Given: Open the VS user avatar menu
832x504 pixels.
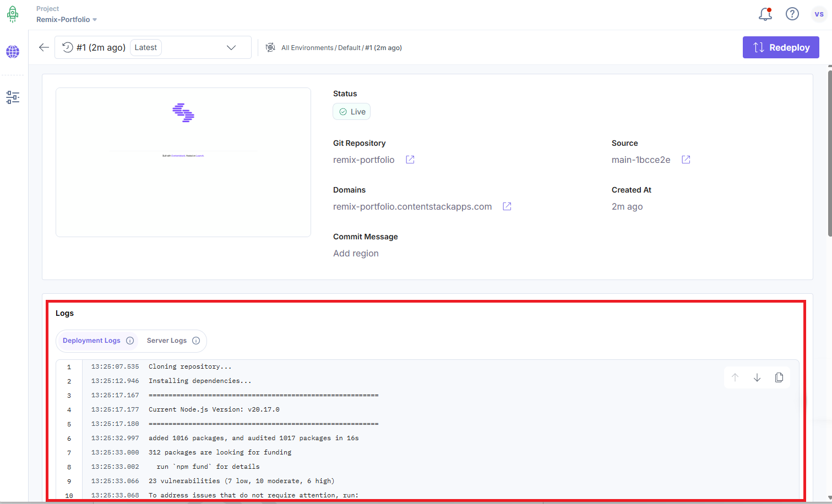Looking at the screenshot, I should (819, 14).
